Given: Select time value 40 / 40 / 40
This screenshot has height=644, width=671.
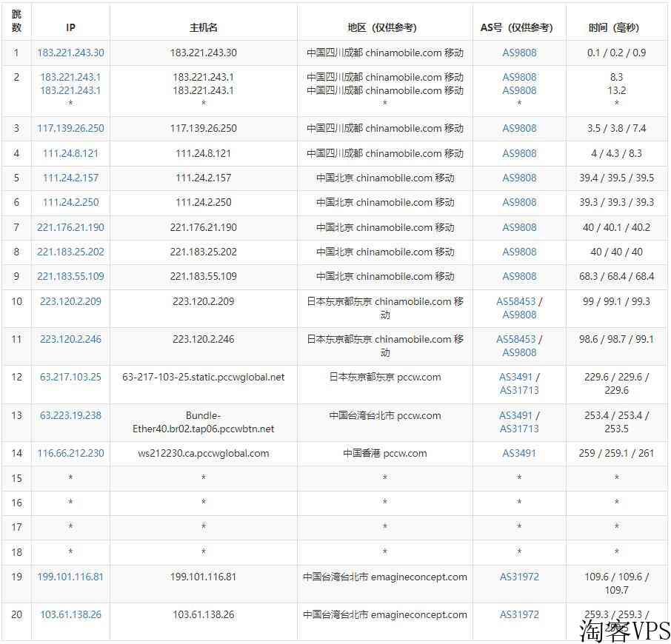Looking at the screenshot, I should [x=616, y=252].
